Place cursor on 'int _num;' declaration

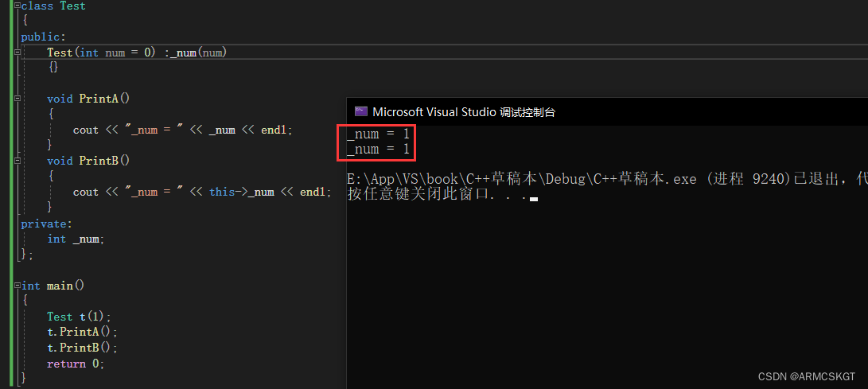pos(76,239)
